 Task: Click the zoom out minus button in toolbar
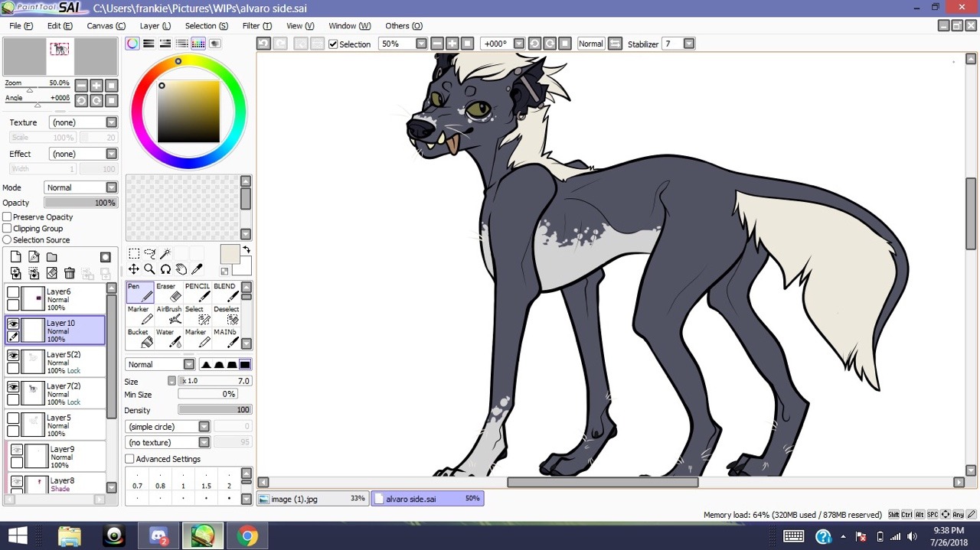(x=436, y=44)
